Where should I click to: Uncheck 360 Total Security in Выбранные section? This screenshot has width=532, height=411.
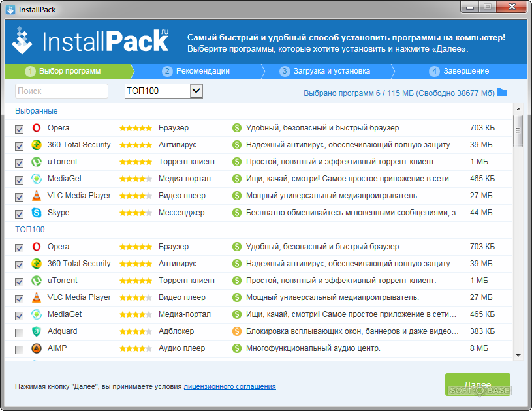(20, 146)
